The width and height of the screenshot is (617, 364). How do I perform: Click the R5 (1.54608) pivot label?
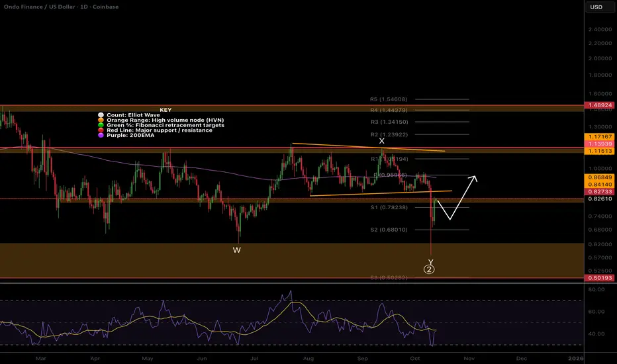[x=389, y=99]
